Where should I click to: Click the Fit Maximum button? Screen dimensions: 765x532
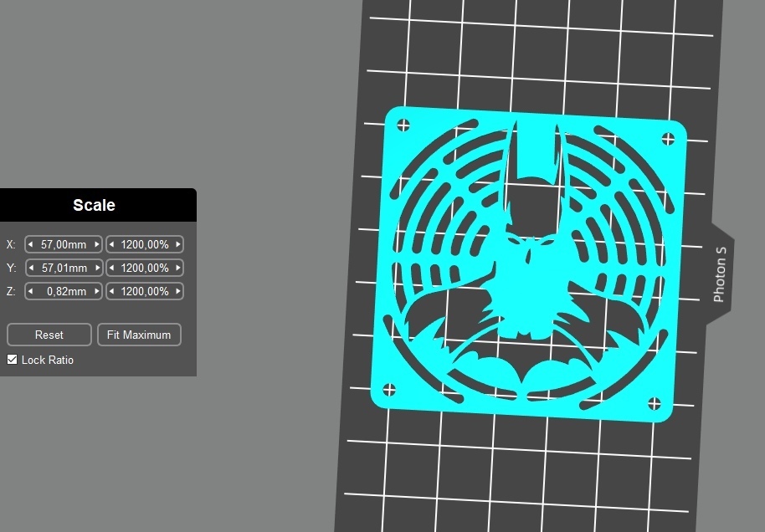tap(139, 335)
